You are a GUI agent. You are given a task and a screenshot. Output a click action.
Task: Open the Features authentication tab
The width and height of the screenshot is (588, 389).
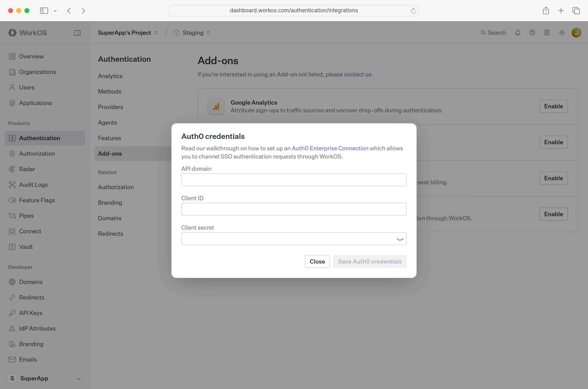point(109,138)
